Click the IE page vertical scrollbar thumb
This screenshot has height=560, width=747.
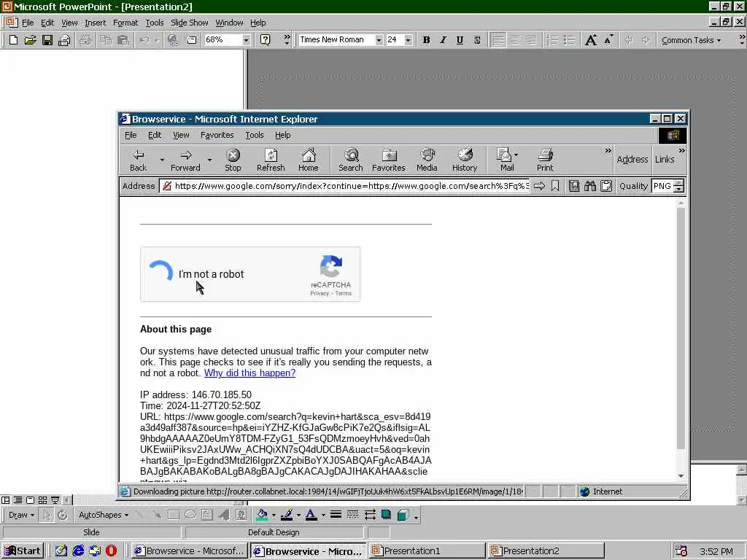click(x=681, y=328)
